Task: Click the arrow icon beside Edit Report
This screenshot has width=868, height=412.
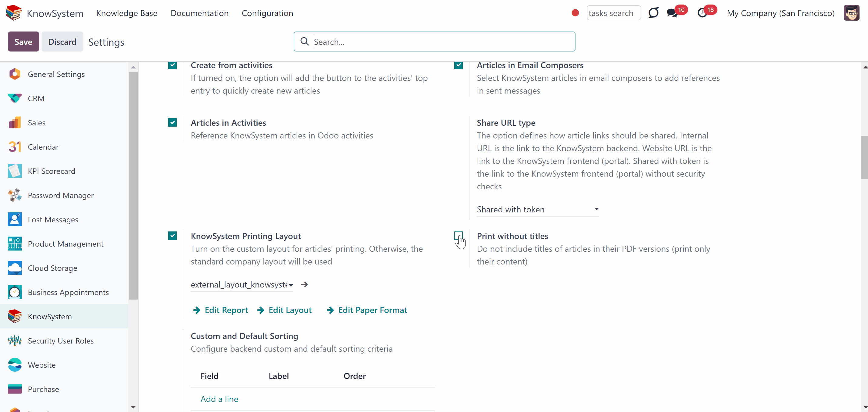Action: click(x=196, y=310)
